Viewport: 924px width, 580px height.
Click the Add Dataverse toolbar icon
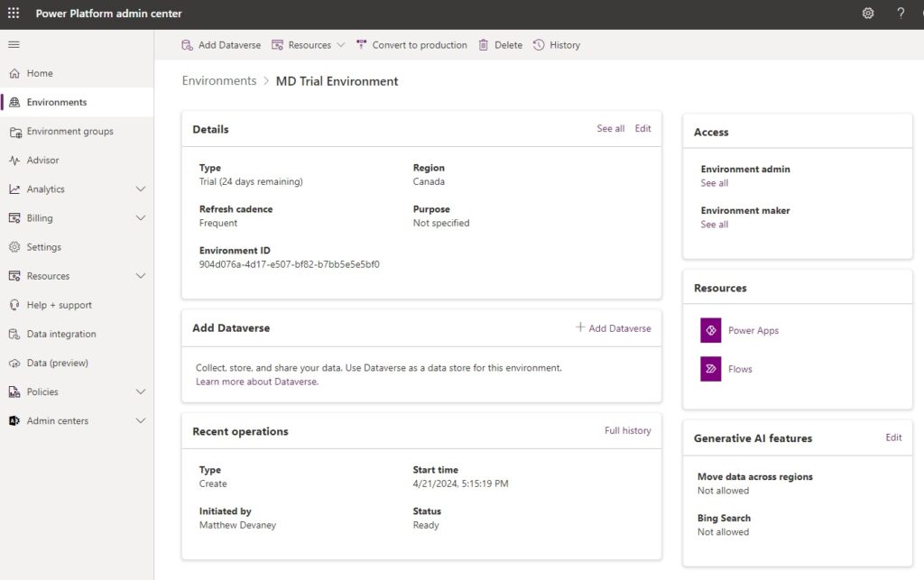pos(188,45)
